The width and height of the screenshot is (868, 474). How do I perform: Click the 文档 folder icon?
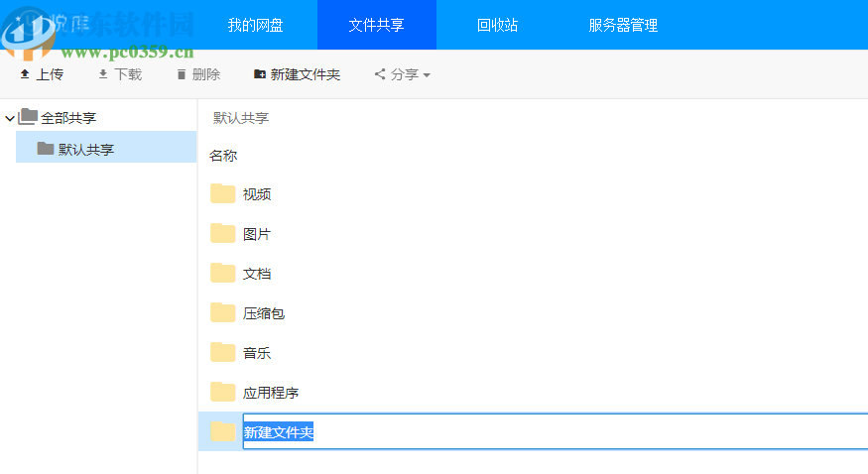[223, 274]
